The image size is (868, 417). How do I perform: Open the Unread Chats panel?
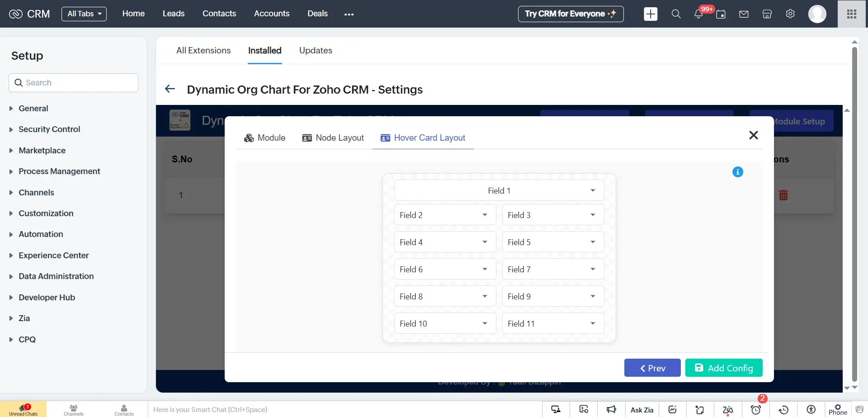[x=23, y=409]
